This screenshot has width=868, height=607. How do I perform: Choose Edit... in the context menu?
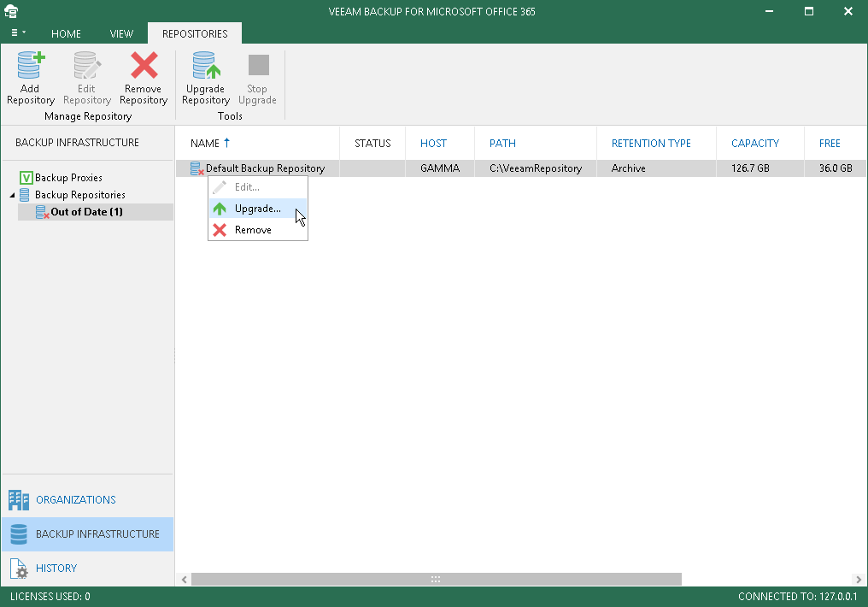[258, 187]
